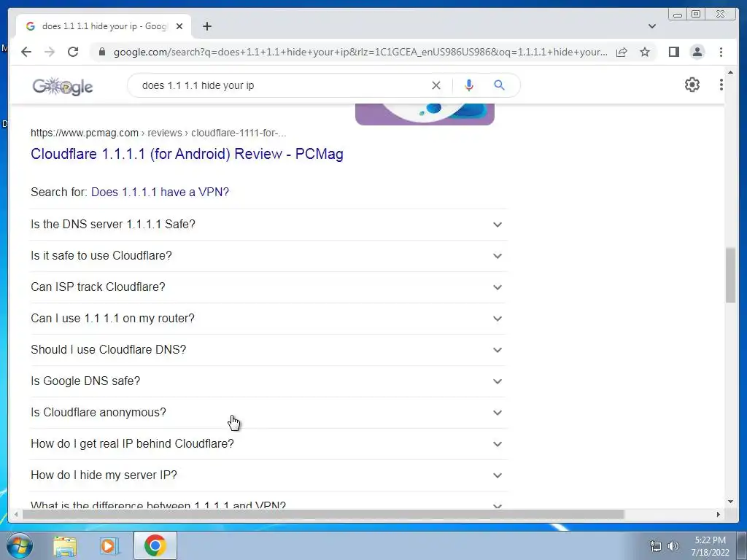Click the vertical scrollbar up arrow
Image resolution: width=747 pixels, height=560 pixels.
tap(730, 72)
